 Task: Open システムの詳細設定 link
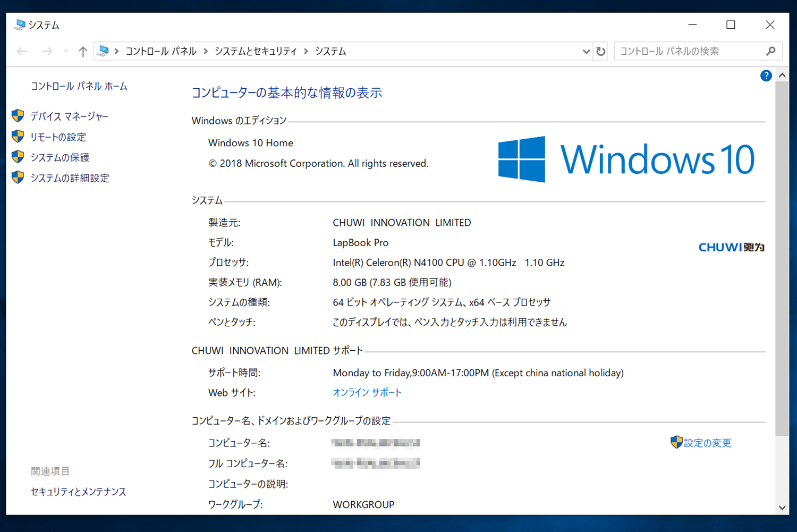pyautogui.click(x=70, y=178)
